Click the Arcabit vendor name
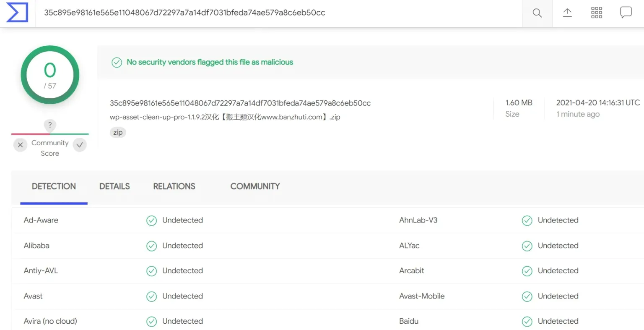Image resolution: width=644 pixels, height=330 pixels. pyautogui.click(x=411, y=271)
